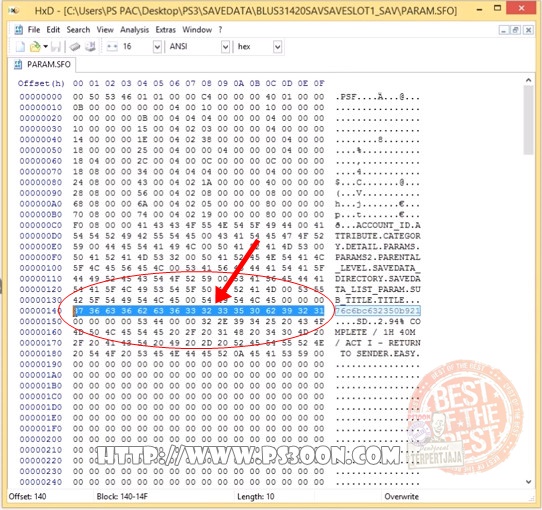542x510 pixels.
Task: Click offset label 00000240
Action: coord(40,482)
